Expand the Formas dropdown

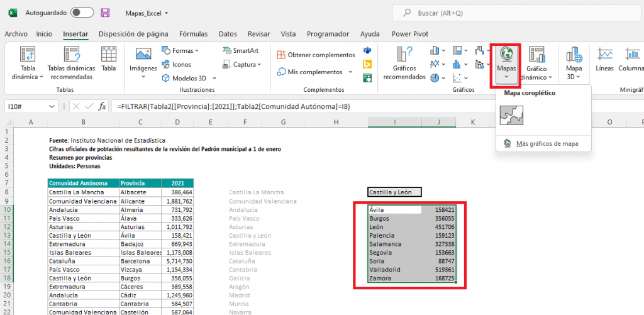point(181,50)
